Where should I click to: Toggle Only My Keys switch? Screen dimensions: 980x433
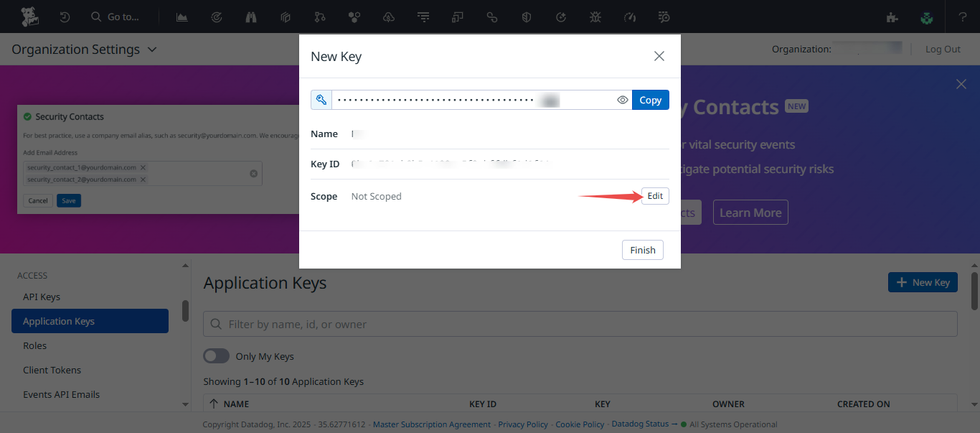tap(216, 355)
